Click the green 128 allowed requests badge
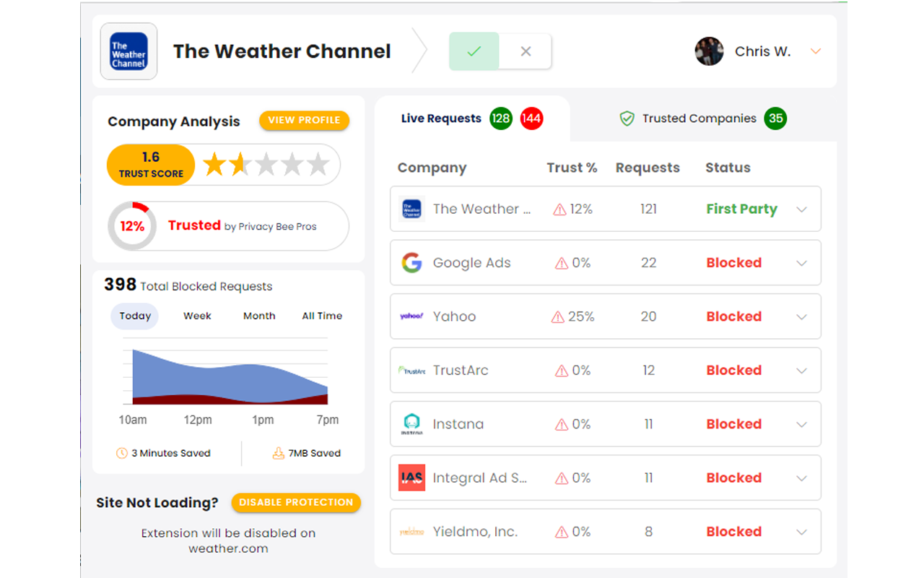924x578 pixels. click(501, 118)
